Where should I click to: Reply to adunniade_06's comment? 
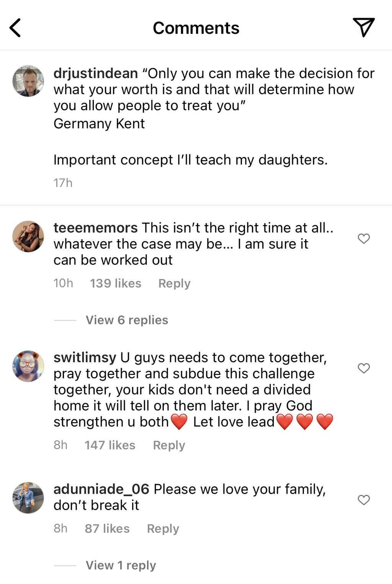pyautogui.click(x=163, y=528)
